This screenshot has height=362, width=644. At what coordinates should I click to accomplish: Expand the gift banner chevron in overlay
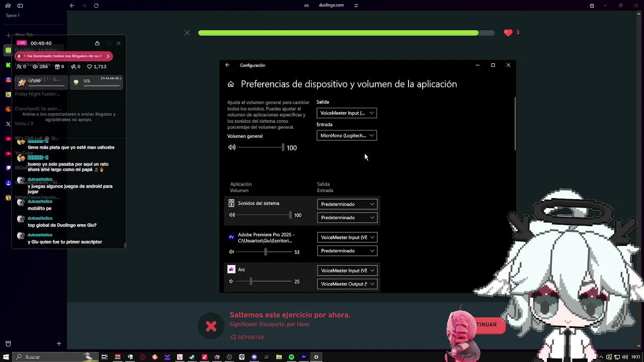(x=108, y=56)
